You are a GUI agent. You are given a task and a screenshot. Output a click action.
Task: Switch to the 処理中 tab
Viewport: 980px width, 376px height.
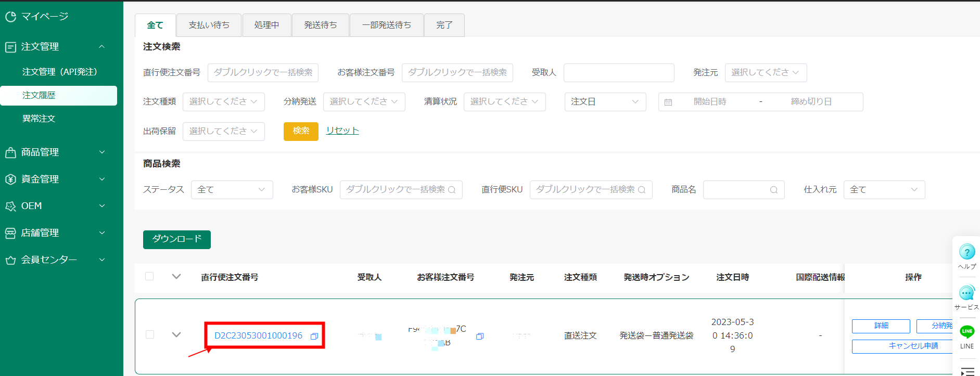(x=266, y=25)
